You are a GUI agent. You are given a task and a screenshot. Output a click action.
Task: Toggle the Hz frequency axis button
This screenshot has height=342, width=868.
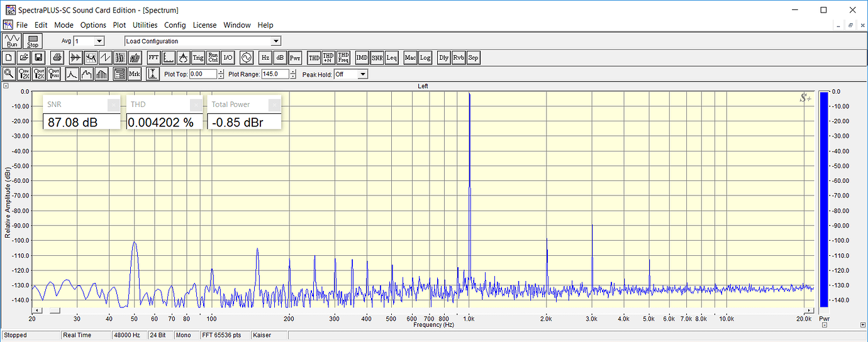click(x=265, y=58)
